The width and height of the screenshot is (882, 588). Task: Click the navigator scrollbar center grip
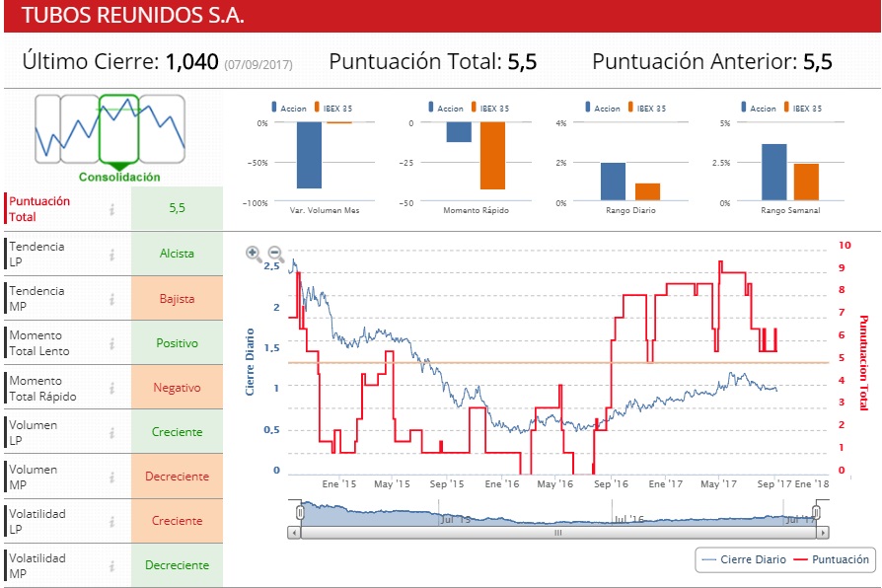point(558,533)
